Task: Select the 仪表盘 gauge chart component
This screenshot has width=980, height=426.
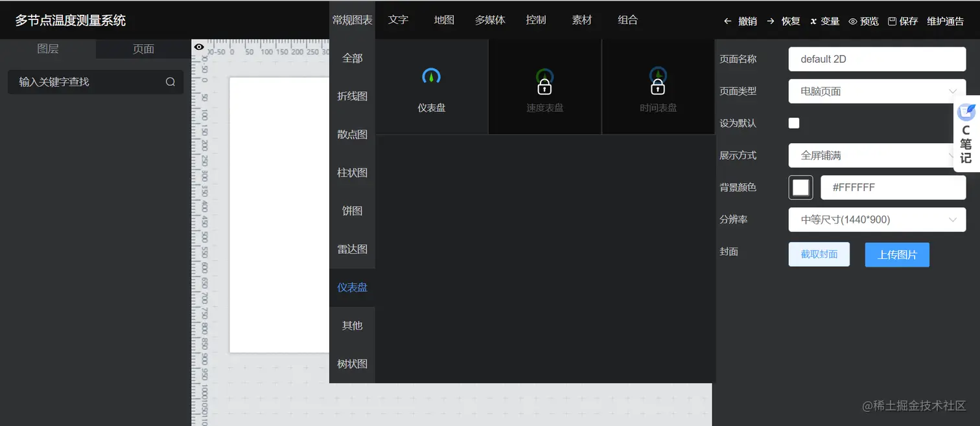Action: tap(432, 87)
